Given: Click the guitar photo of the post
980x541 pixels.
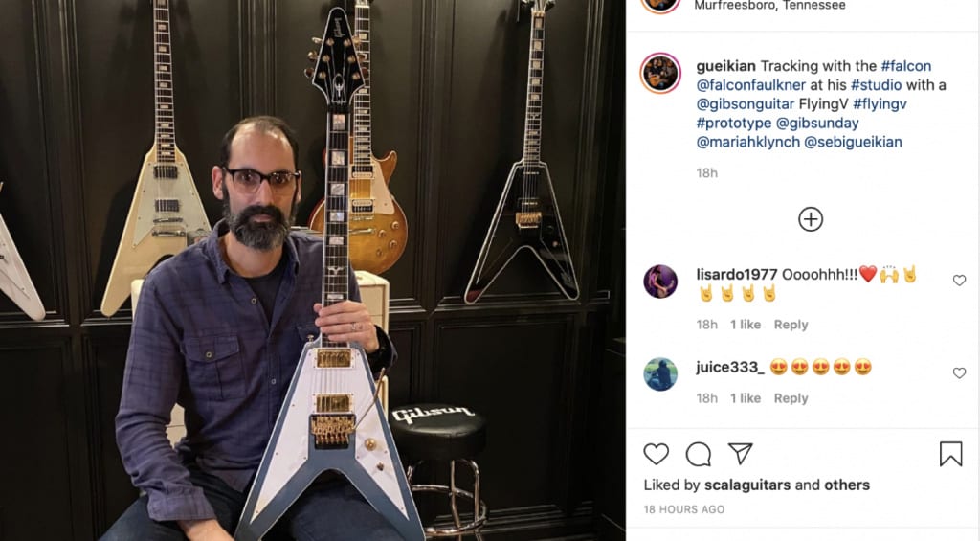Looking at the screenshot, I should pos(313,270).
